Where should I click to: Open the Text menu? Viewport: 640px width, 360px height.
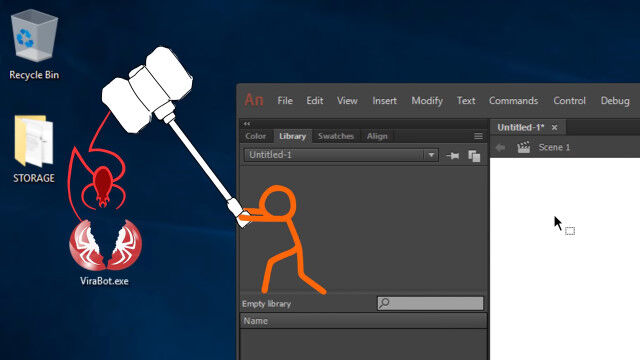[466, 101]
